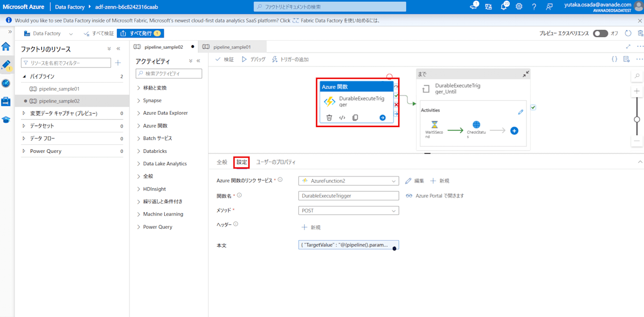Open the ユーザーのプロパティ tab
The height and width of the screenshot is (317, 644).
276,162
